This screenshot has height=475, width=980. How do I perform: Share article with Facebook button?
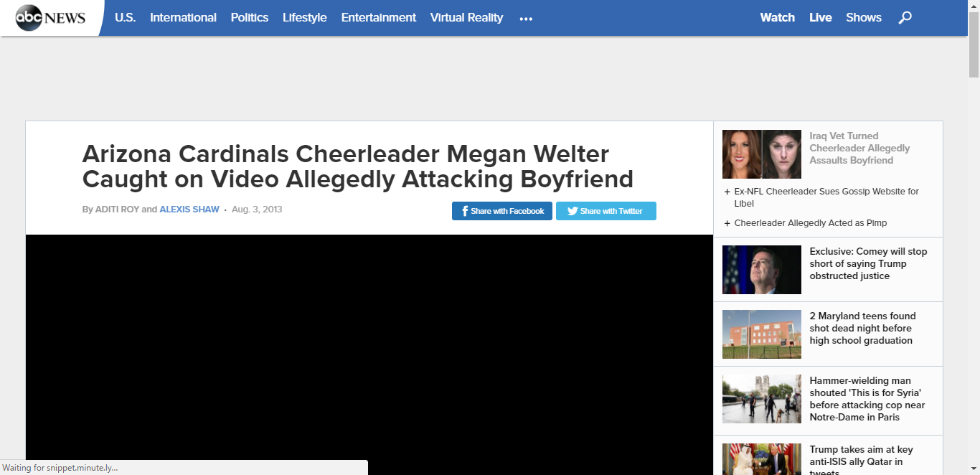[x=502, y=211]
